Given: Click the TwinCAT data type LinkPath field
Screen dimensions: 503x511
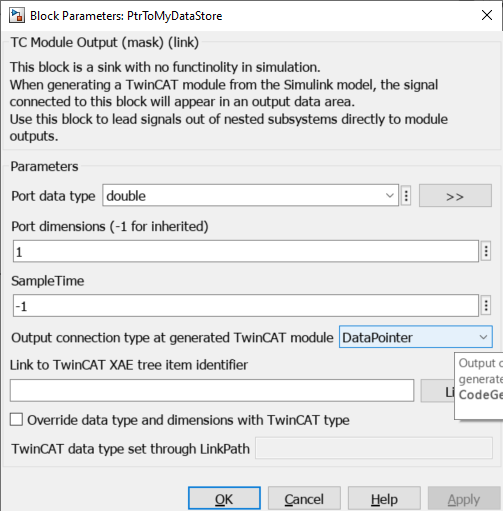Looking at the screenshot, I should (374, 448).
